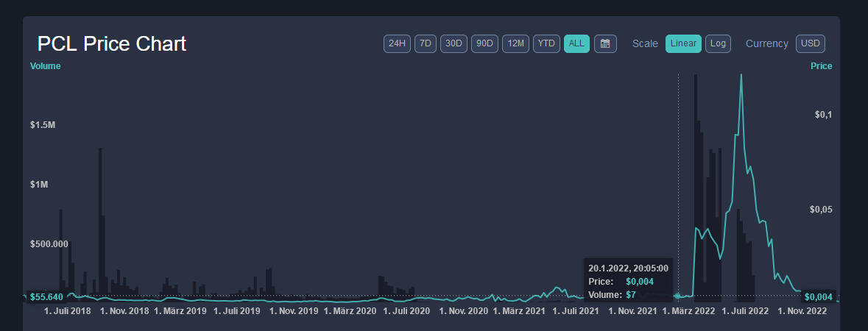Click the tooltip date 20.1.2022, 20:05:00
Viewport: 868px width, 331px height.
point(628,268)
